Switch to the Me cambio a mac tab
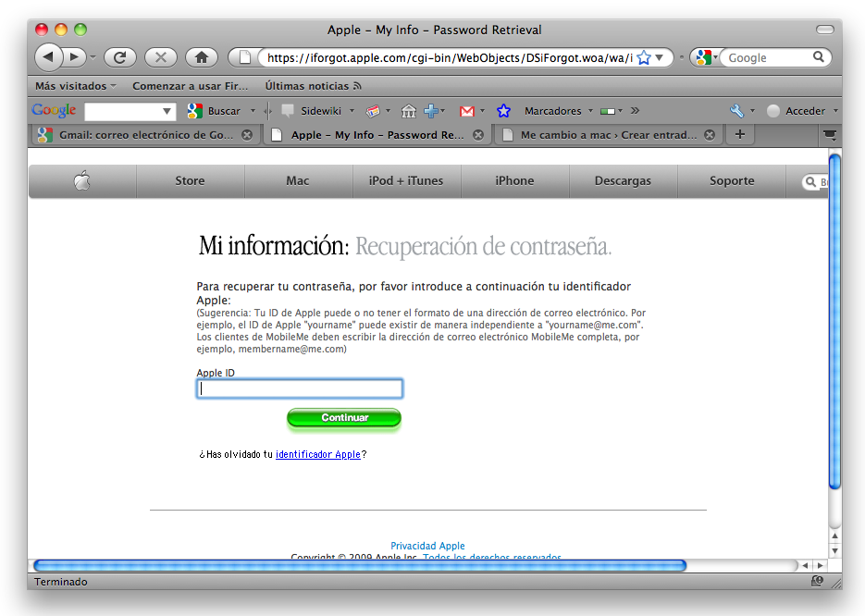The width and height of the screenshot is (865, 616). click(608, 134)
